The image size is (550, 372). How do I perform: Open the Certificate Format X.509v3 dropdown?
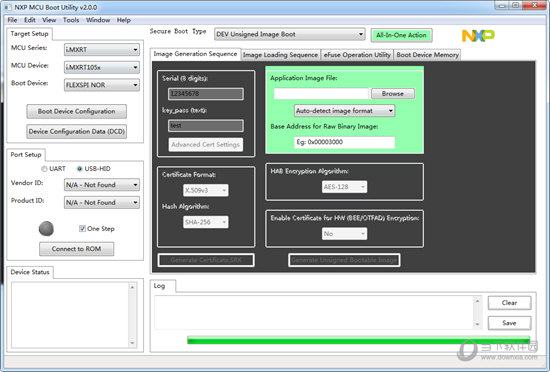point(206,190)
